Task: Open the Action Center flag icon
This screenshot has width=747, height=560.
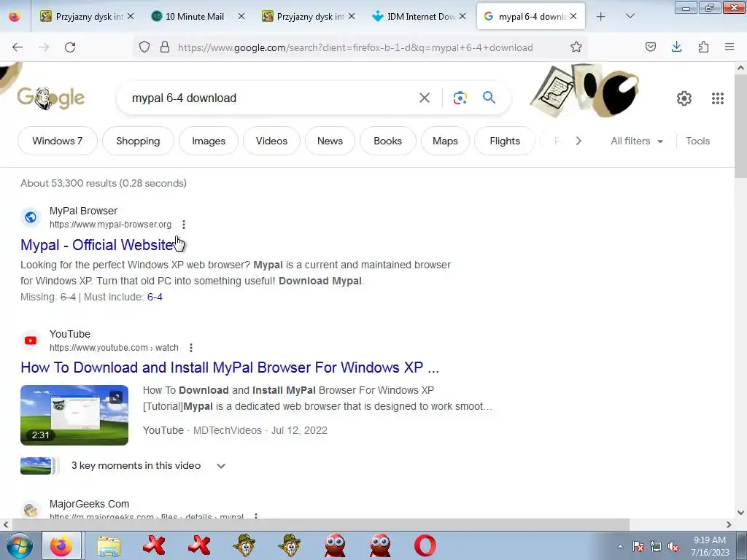Action: 638,546
